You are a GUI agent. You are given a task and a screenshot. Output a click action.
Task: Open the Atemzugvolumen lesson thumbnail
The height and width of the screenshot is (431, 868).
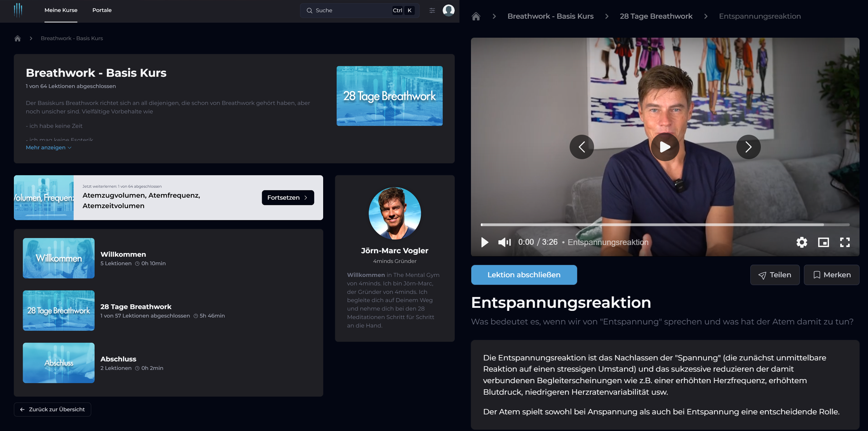point(44,198)
